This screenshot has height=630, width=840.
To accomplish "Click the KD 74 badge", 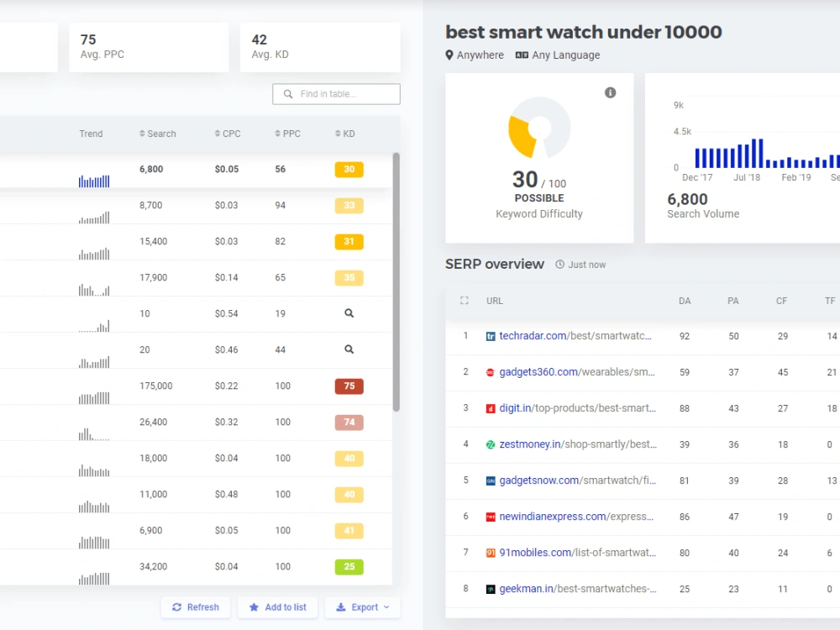I will 349,423.
